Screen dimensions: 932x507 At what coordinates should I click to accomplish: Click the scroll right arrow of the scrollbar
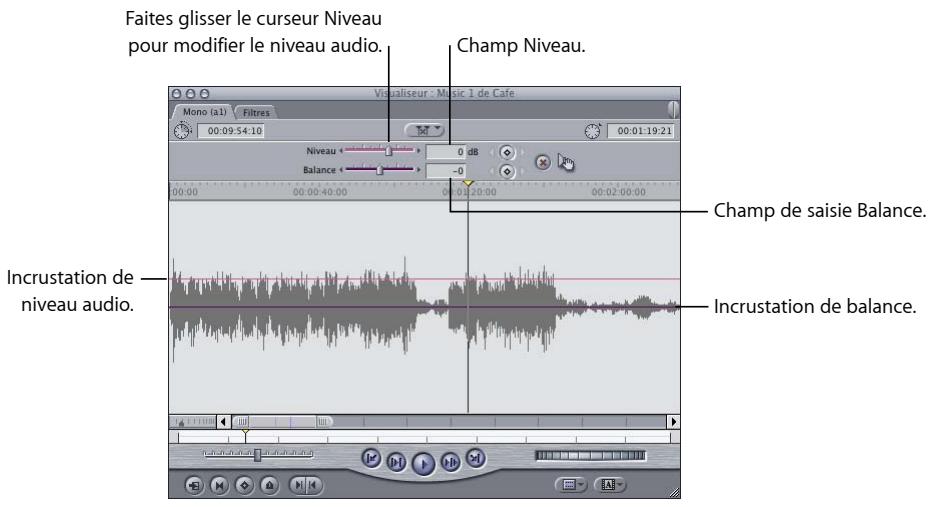673,422
